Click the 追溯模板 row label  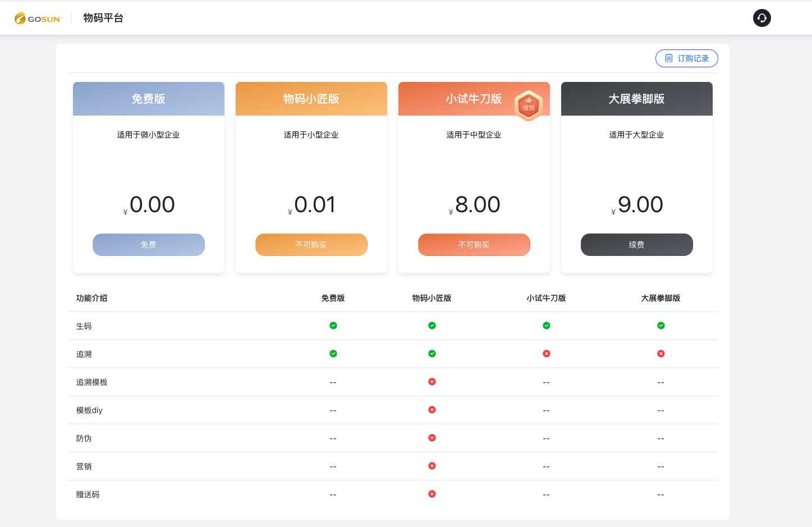point(92,382)
